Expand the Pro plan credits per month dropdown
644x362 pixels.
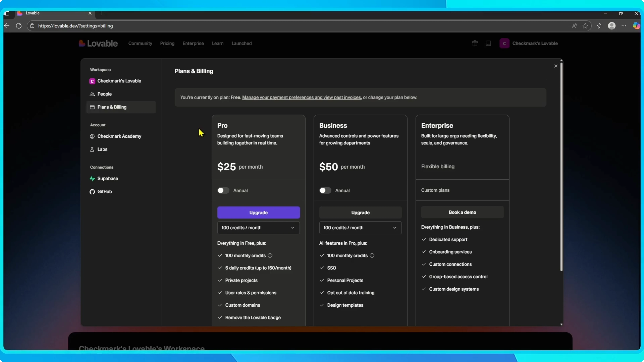(258, 228)
